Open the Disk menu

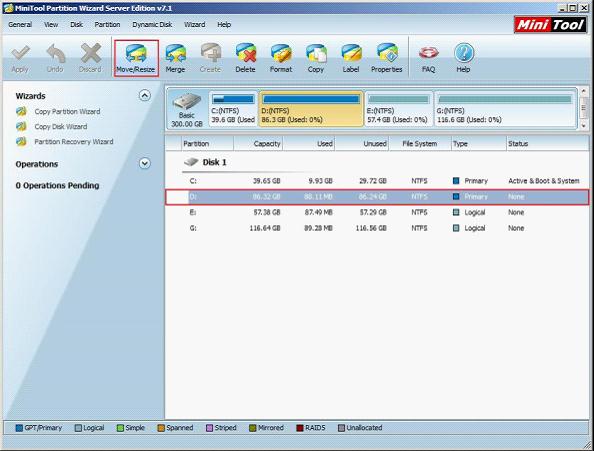pos(76,25)
